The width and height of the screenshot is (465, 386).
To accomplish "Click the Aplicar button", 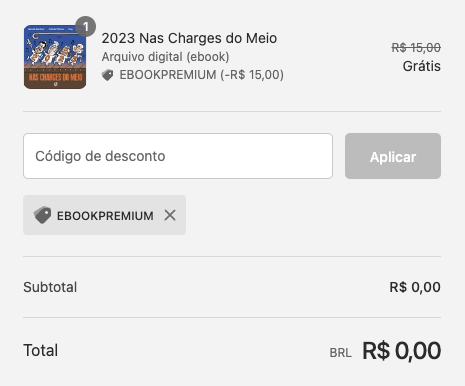I will pyautogui.click(x=393, y=156).
